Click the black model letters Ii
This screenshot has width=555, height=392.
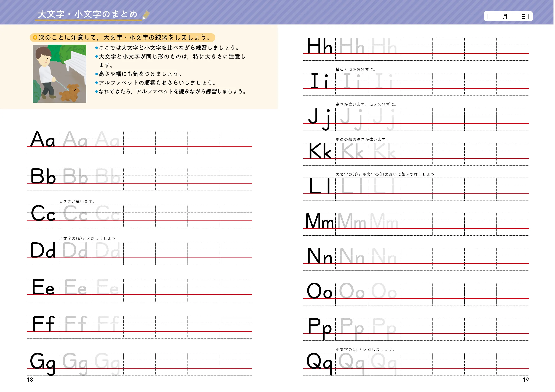320,81
